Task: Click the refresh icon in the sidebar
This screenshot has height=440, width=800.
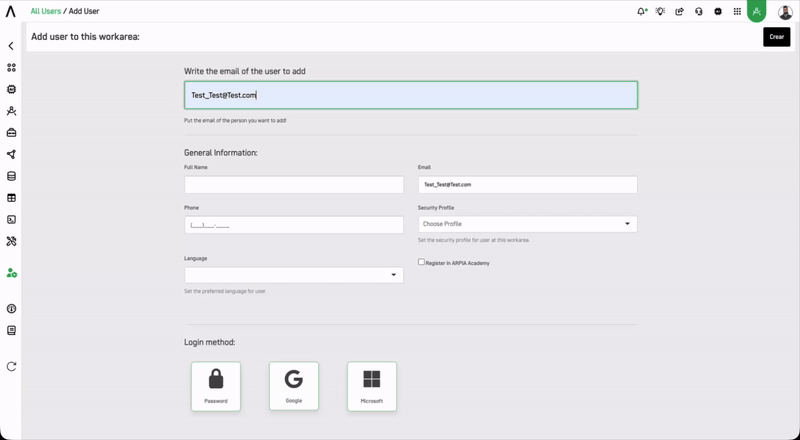Action: point(11,366)
